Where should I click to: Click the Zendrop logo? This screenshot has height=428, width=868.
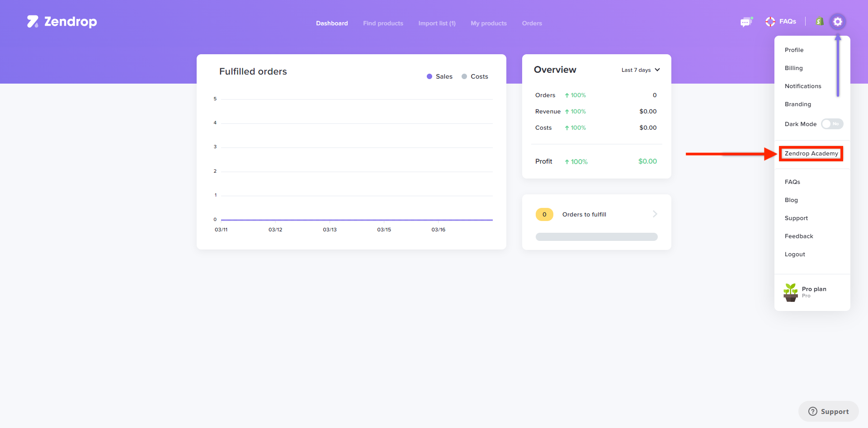62,22
